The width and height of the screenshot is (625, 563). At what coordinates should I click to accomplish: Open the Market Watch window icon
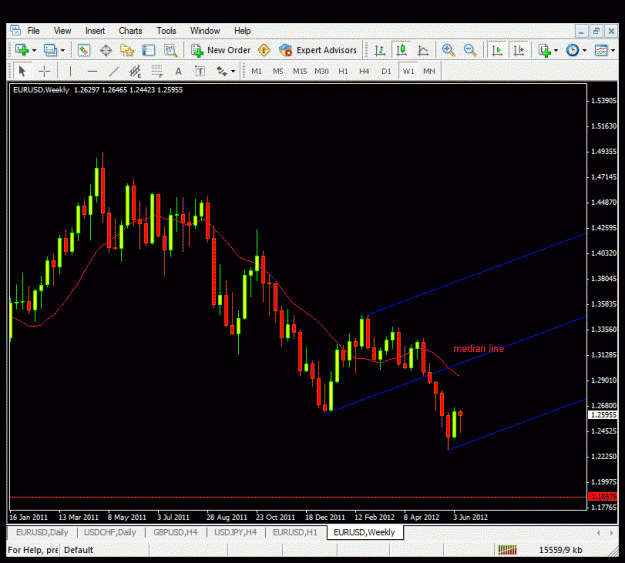click(x=84, y=50)
